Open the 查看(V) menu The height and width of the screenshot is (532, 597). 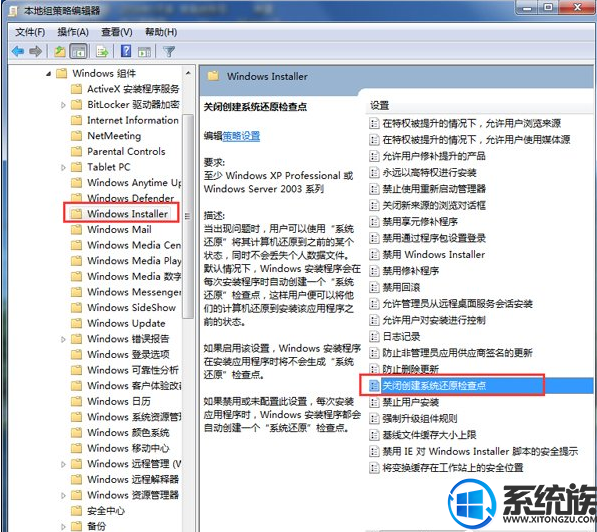tap(117, 32)
